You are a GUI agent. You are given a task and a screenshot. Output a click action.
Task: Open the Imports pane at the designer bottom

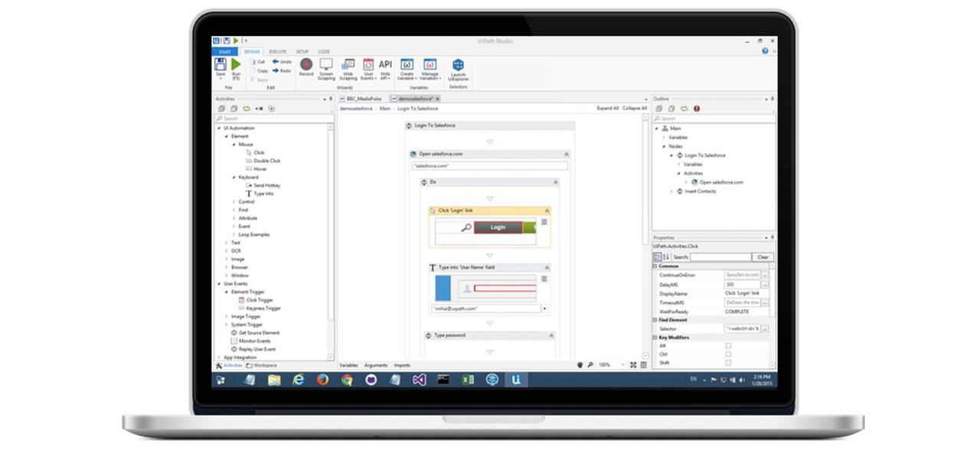click(402, 366)
